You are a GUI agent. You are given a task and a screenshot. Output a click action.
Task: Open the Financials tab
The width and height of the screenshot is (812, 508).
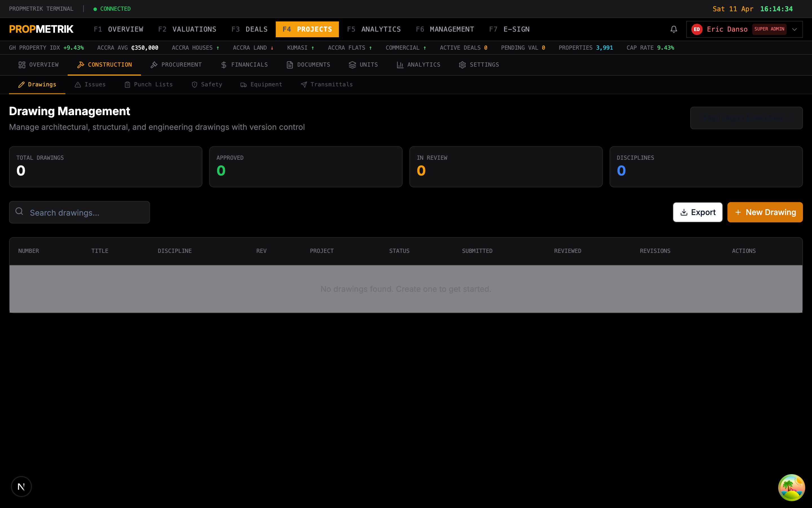(244, 65)
